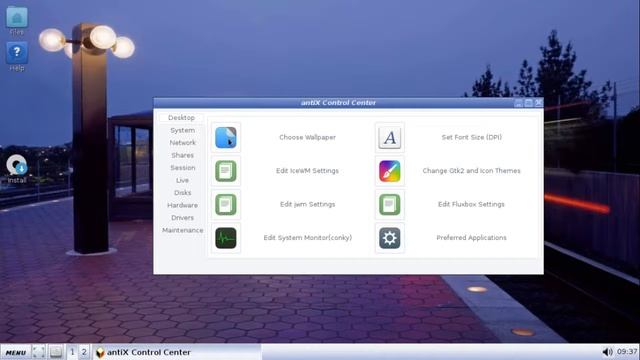Screen dimensions: 640x360
Task: Click the Edit IceWM Settings label
Action: click(307, 171)
